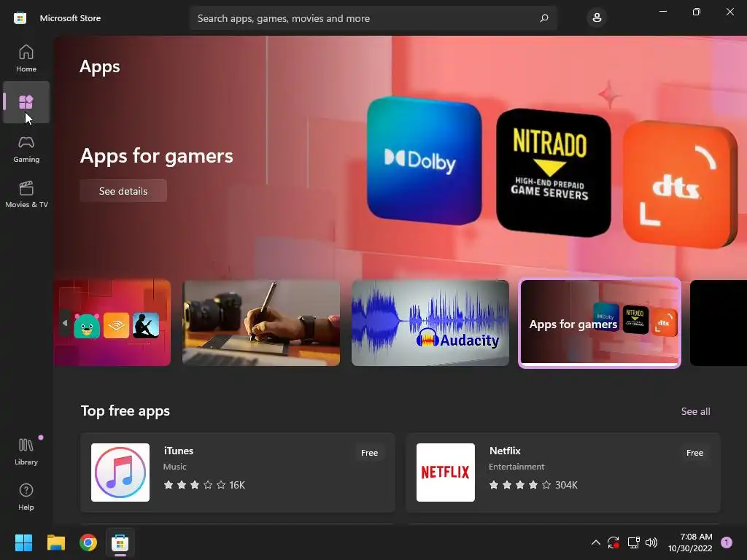The image size is (747, 560).
Task: Click the Nitrado game servers icon
Action: [553, 172]
